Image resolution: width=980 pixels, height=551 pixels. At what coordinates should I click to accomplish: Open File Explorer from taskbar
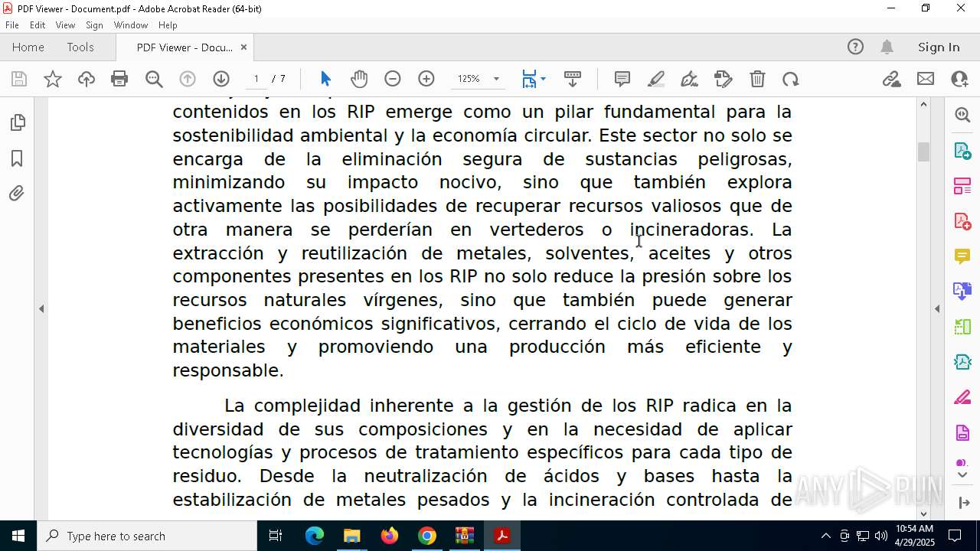pyautogui.click(x=351, y=536)
